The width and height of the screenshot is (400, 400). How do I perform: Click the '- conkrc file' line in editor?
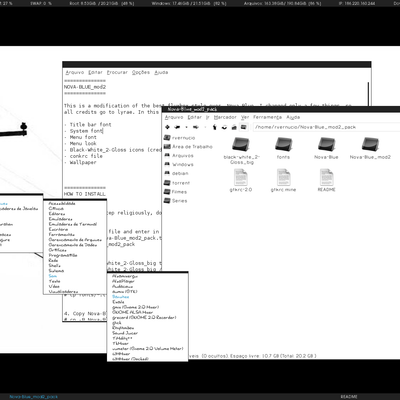coord(83,156)
